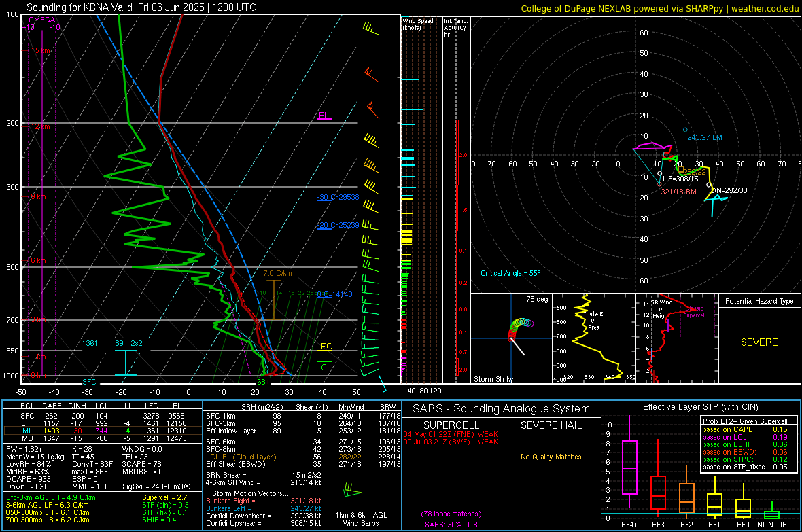
Task: Click the 'Wind Speed (knots)' panel header
Action: (x=418, y=24)
